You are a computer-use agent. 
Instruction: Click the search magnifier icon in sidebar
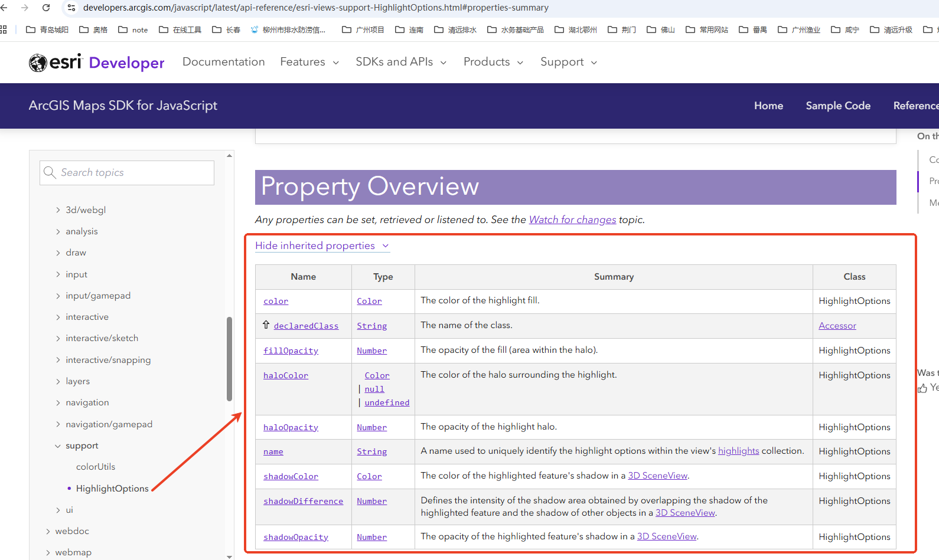tap(50, 172)
